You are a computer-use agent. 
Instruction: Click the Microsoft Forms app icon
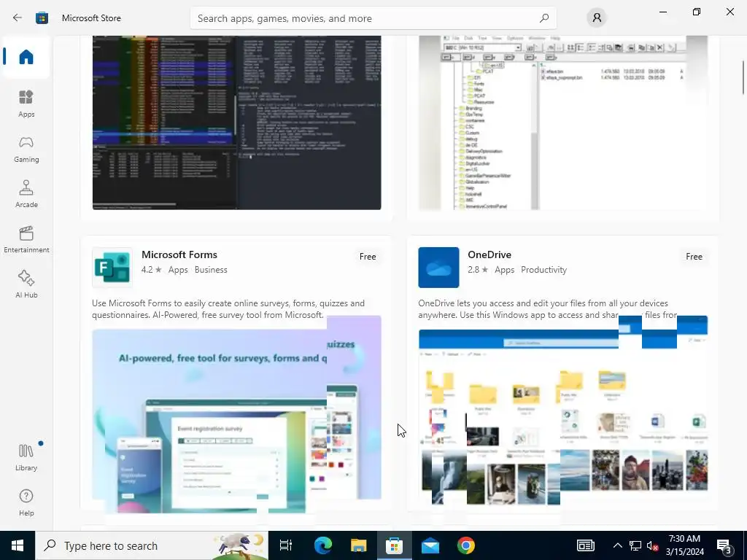(112, 267)
